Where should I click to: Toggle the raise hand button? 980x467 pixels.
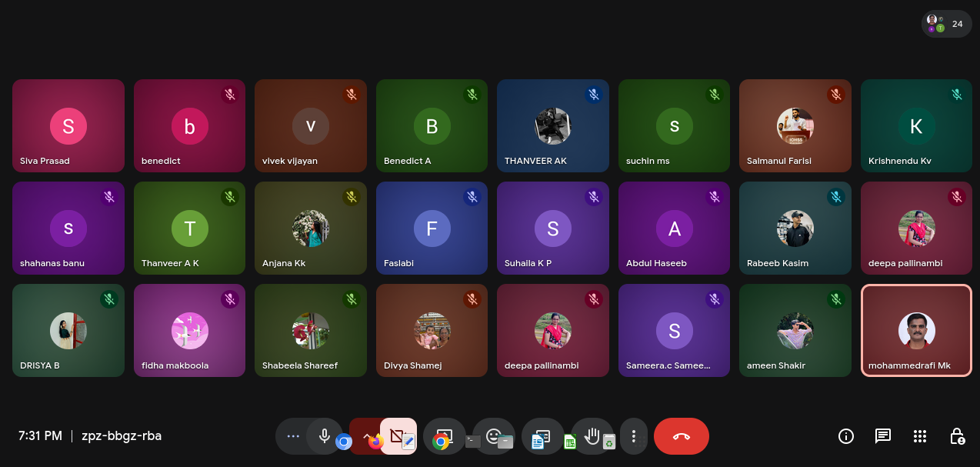592,435
